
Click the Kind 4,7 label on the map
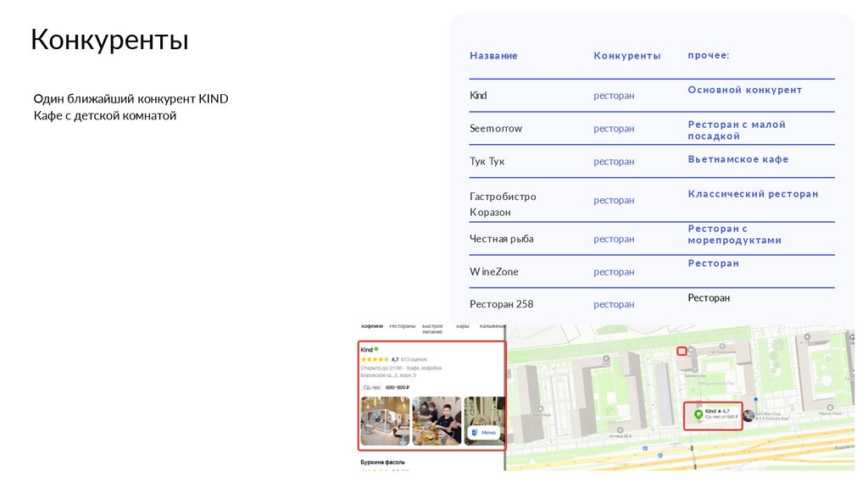717,411
